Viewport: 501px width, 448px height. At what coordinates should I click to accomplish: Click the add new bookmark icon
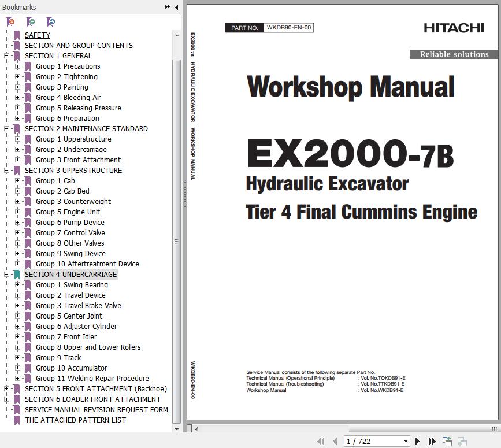[31, 22]
